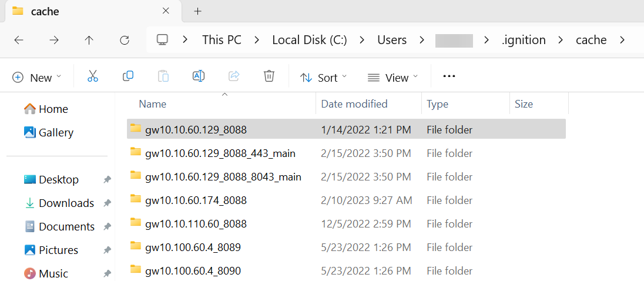Open the New dropdown menu

(x=37, y=78)
